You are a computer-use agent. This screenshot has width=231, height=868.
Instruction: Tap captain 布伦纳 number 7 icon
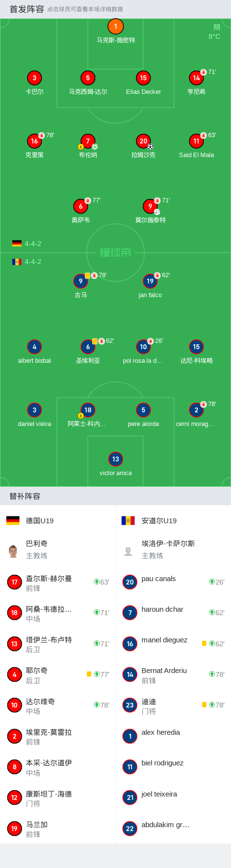point(88,141)
